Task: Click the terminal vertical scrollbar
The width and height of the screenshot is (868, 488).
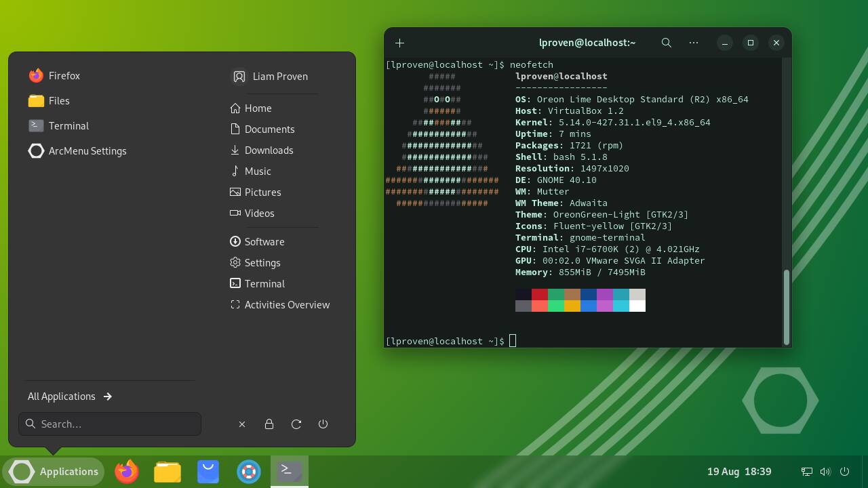Action: 787,306
